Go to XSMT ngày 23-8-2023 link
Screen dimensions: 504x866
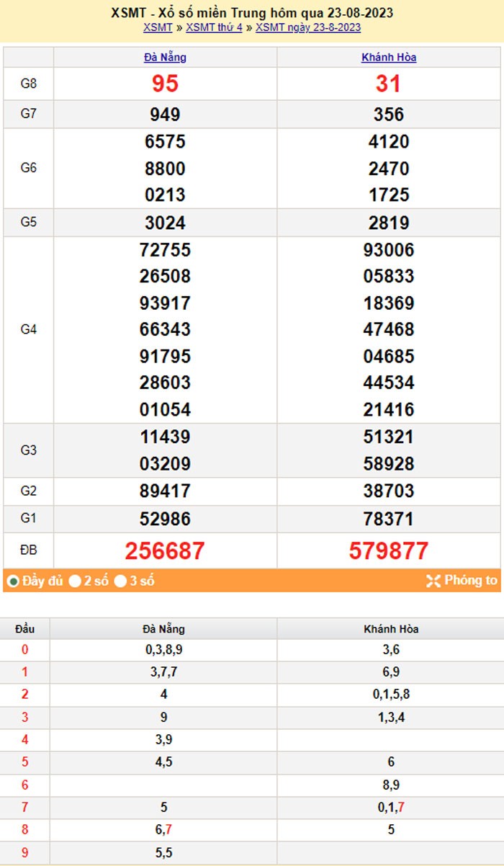pyautogui.click(x=308, y=27)
